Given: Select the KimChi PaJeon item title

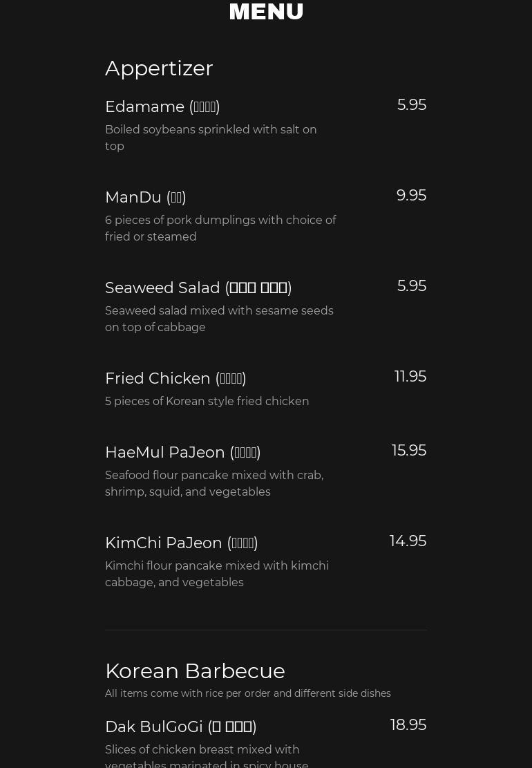Looking at the screenshot, I should click(182, 543).
